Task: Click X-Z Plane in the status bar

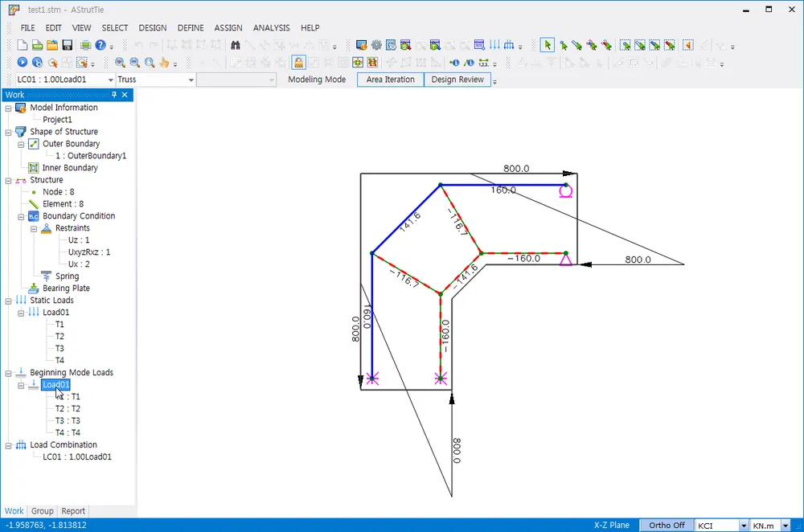Action: [x=612, y=526]
